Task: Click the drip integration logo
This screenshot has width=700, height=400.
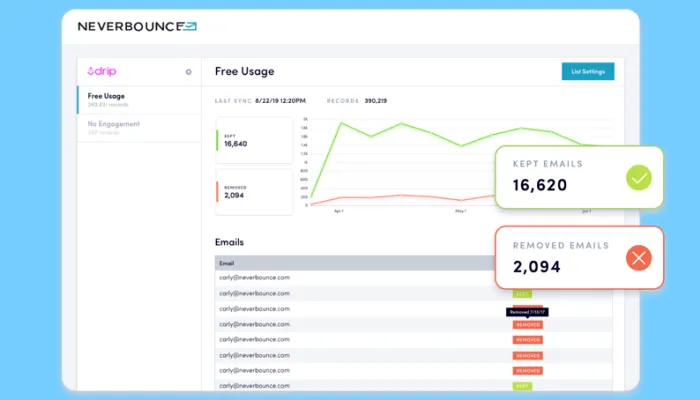Action: click(x=102, y=71)
